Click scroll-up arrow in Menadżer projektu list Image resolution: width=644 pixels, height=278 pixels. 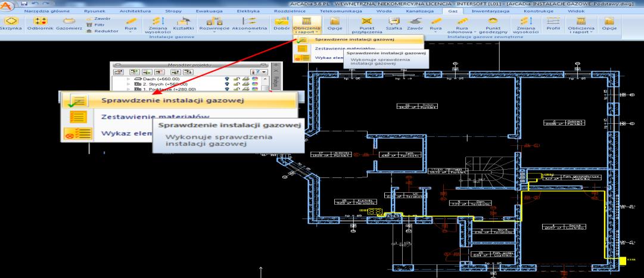click(265, 79)
